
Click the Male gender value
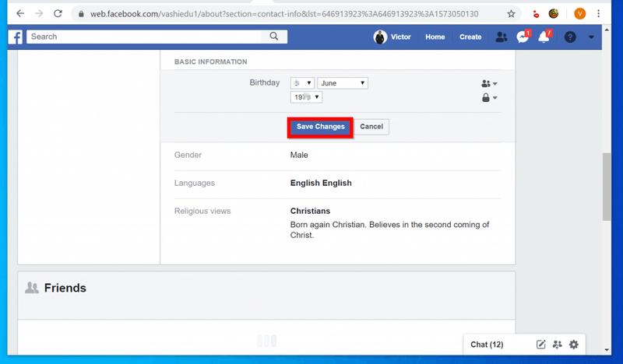click(x=299, y=155)
